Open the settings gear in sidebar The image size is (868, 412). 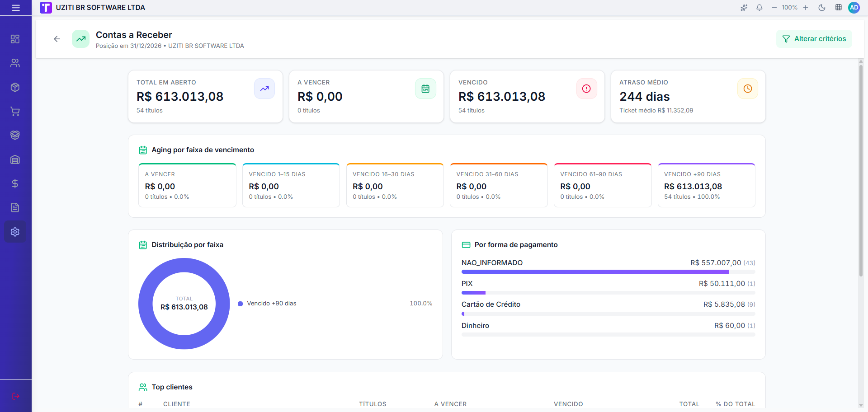point(15,232)
